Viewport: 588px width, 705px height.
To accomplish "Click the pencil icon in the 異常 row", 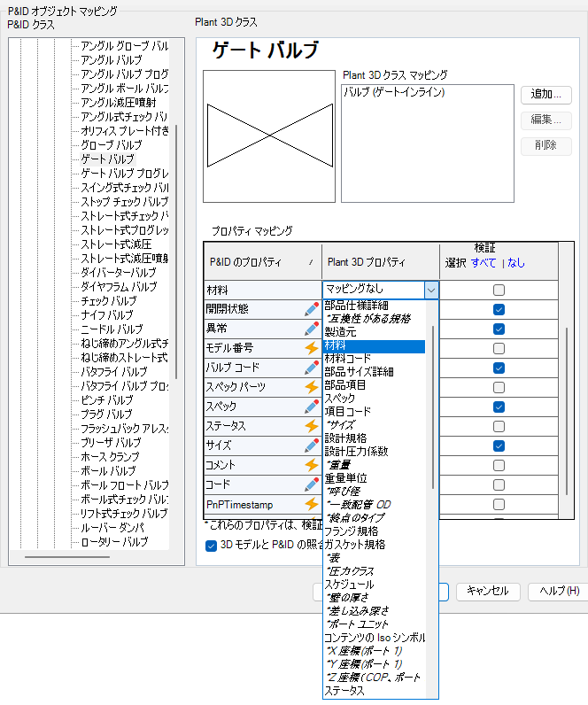I will click(x=312, y=329).
